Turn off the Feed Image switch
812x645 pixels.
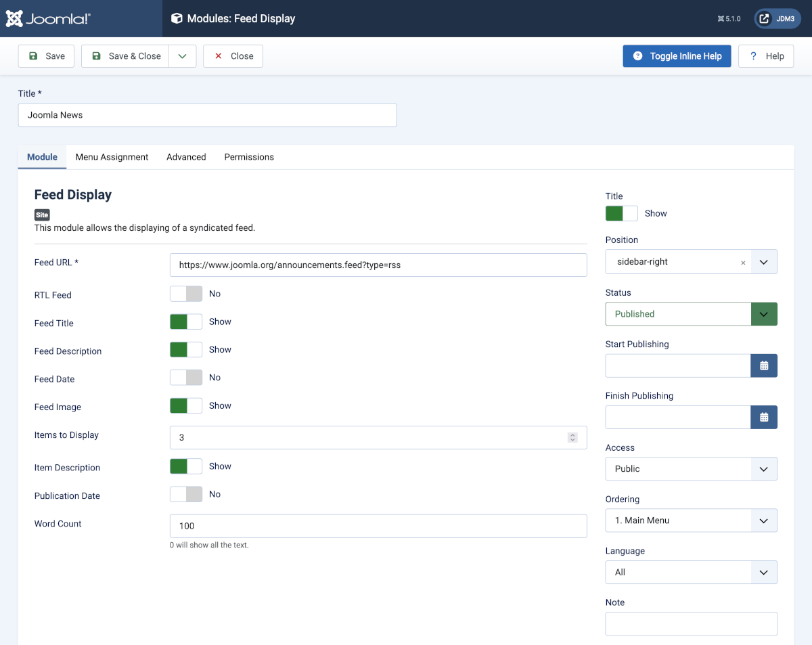click(x=186, y=405)
